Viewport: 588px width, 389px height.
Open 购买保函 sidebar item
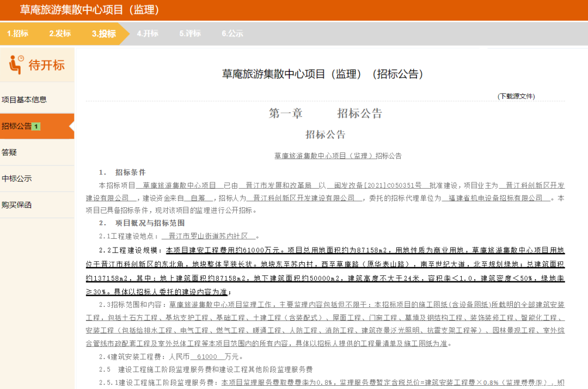(37, 205)
